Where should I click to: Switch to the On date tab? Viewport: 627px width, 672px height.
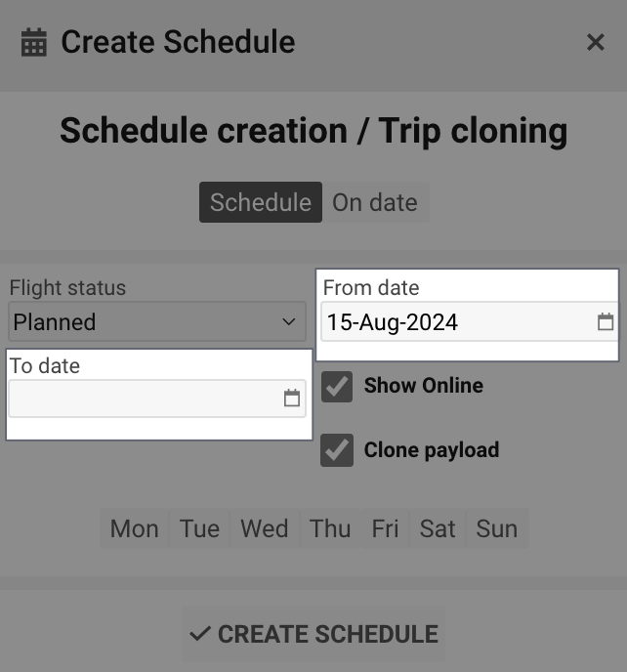click(375, 203)
